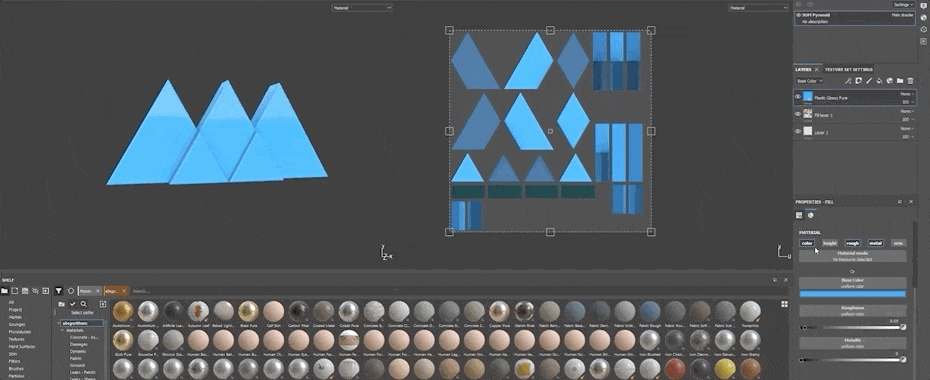This screenshot has width=930, height=380.
Task: Click the add mask icon in Layers toolbar
Action: click(858, 81)
